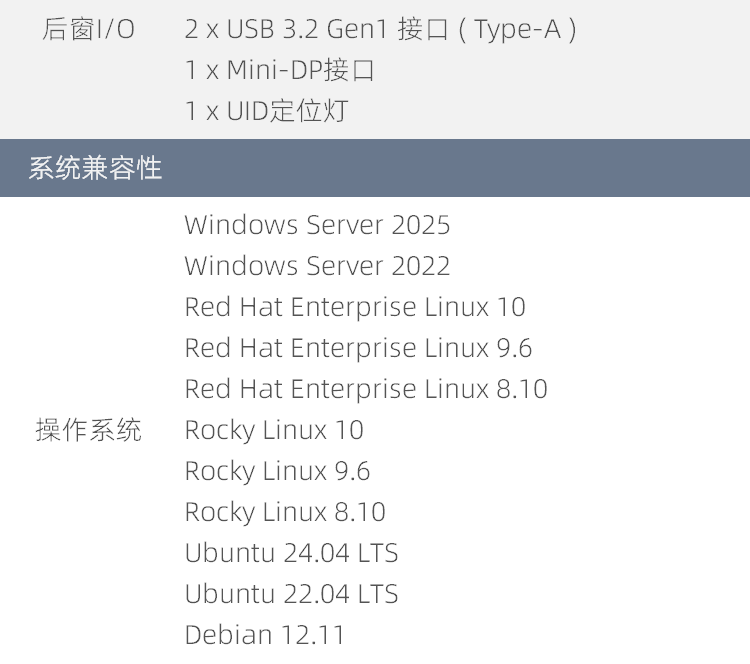This screenshot has height=664, width=750.
Task: Select the 后窗I/O row label
Action: (x=88, y=29)
